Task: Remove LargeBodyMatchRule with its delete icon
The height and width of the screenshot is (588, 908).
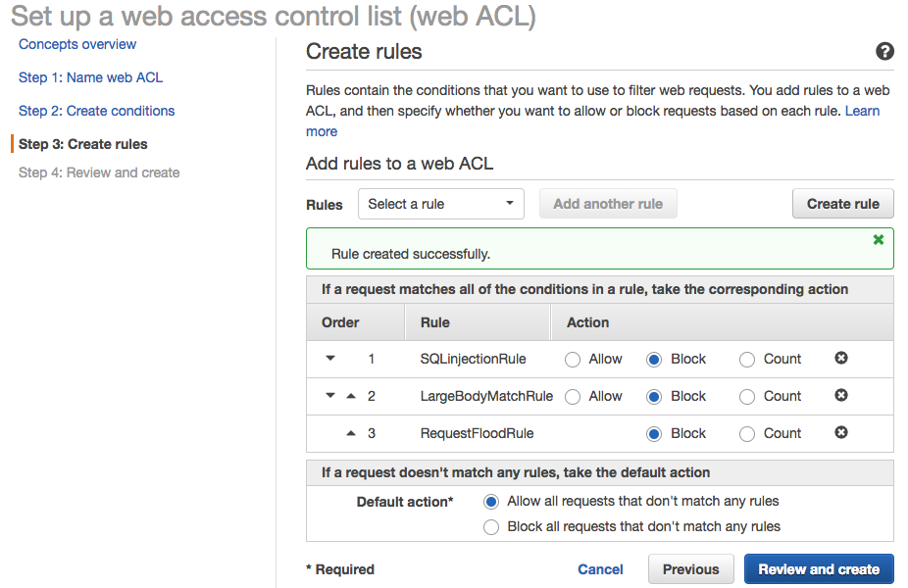Action: coord(841,396)
